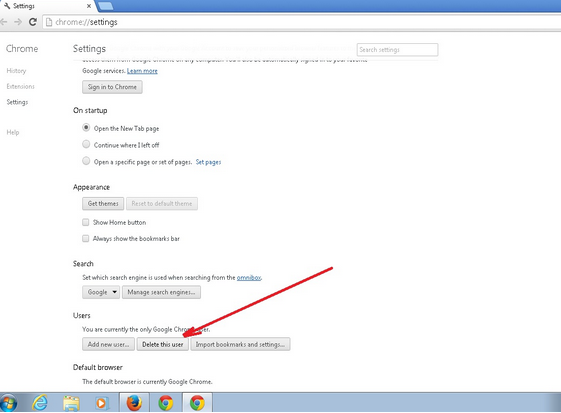This screenshot has height=413, width=561.
Task: Click the chrome://settings address bar
Action: (301, 22)
